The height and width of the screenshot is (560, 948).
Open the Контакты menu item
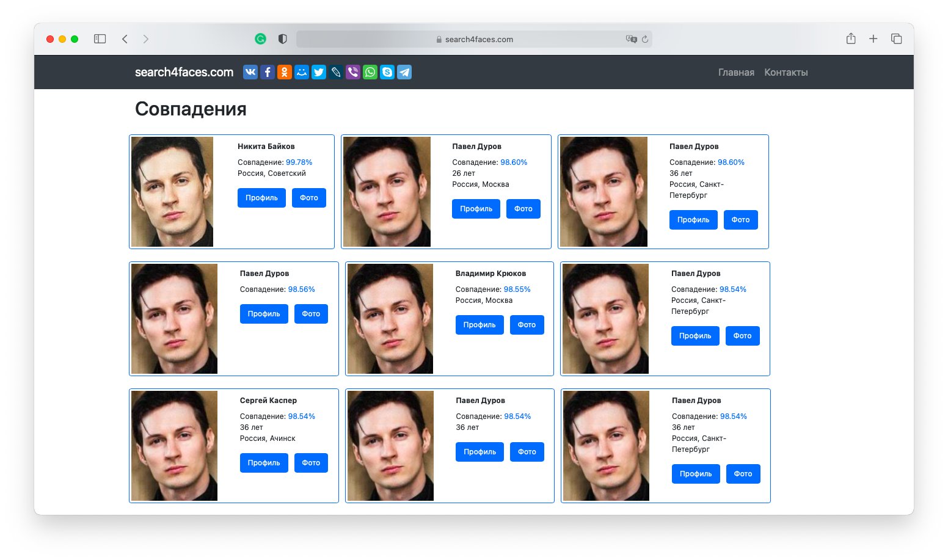pos(786,72)
